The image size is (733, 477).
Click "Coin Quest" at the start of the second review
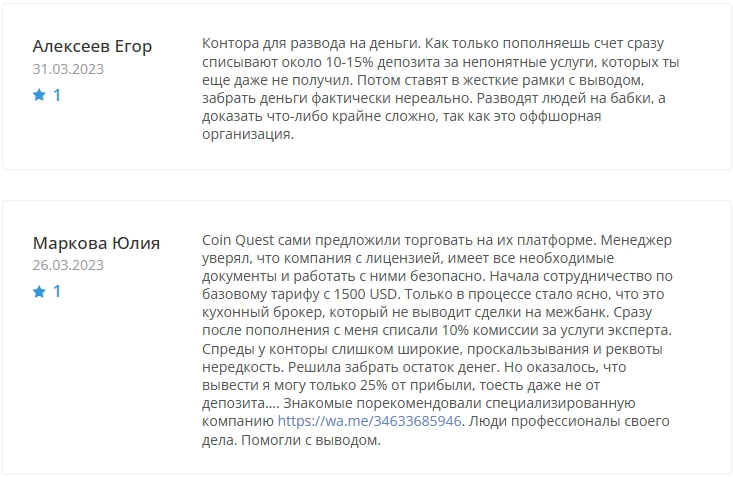click(x=238, y=240)
